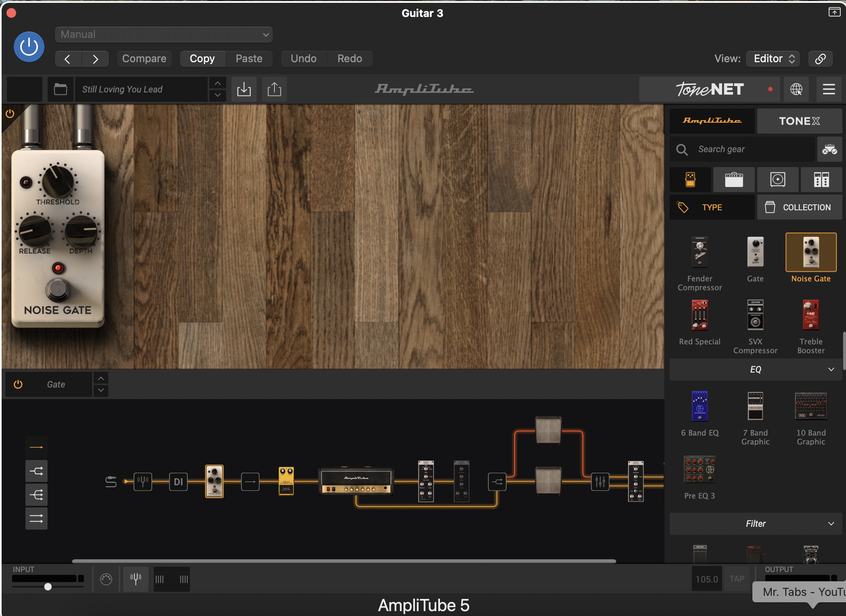846x616 pixels.
Task: Toggle the tuner button in bottom bar
Action: pyautogui.click(x=136, y=579)
